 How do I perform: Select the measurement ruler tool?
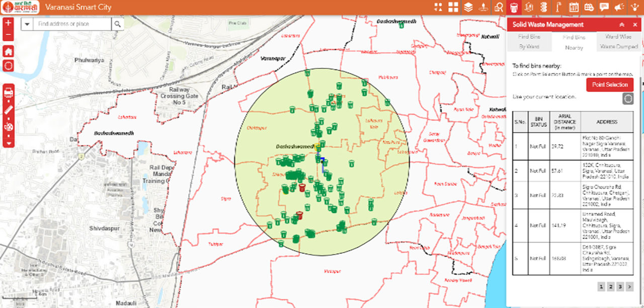pos(8,109)
